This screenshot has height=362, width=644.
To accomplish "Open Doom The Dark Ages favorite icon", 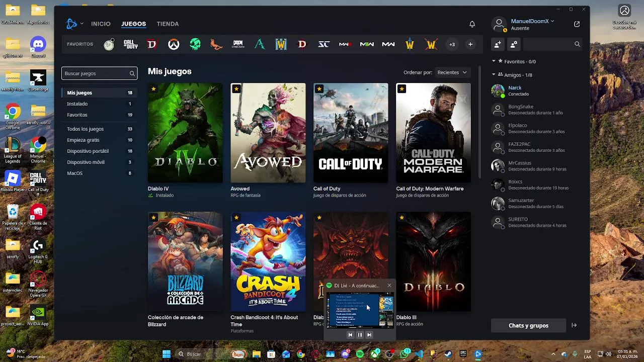I will click(x=238, y=44).
